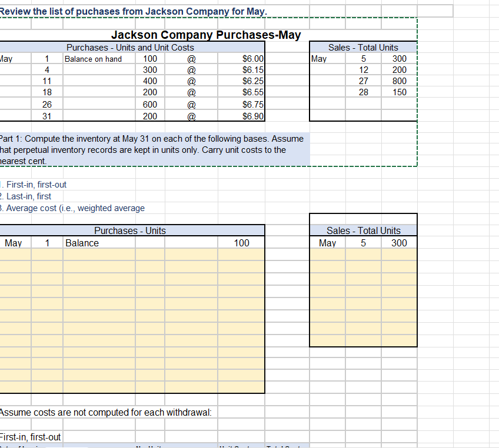Click the 400 units cell for May 11
Screen dimensions: 499x448
click(x=150, y=81)
